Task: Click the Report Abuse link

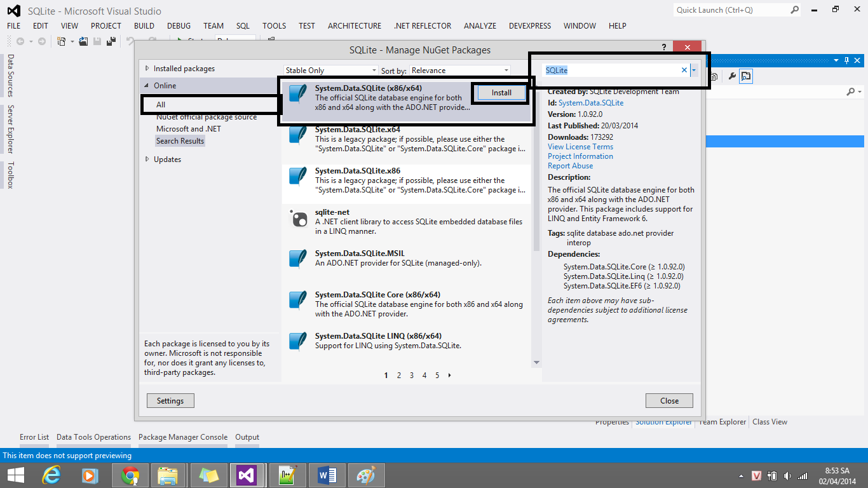Action: point(570,166)
